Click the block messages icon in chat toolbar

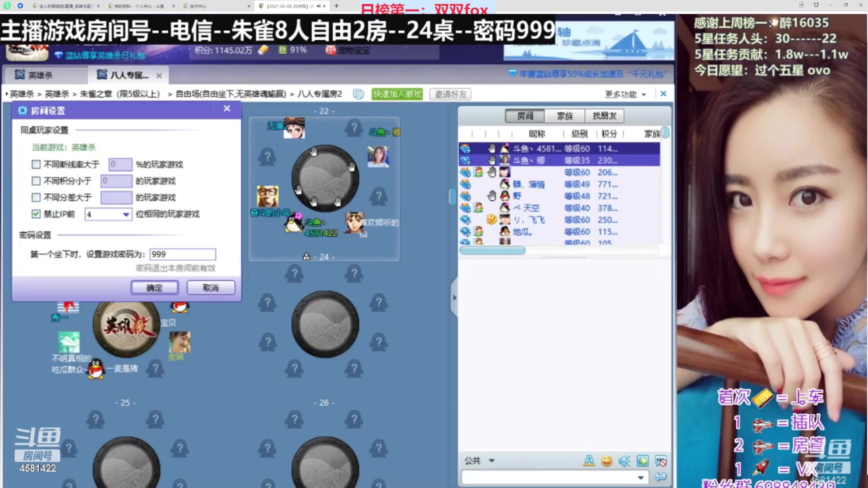click(x=660, y=461)
